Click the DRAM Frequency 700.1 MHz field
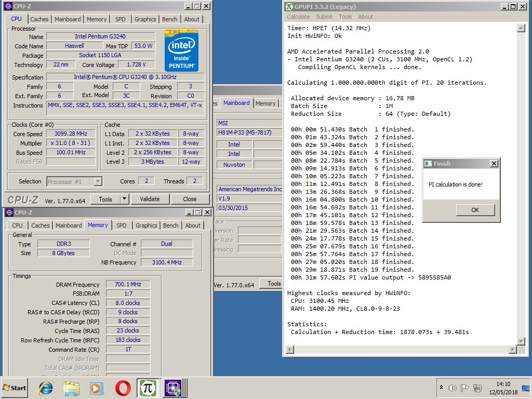 point(128,284)
